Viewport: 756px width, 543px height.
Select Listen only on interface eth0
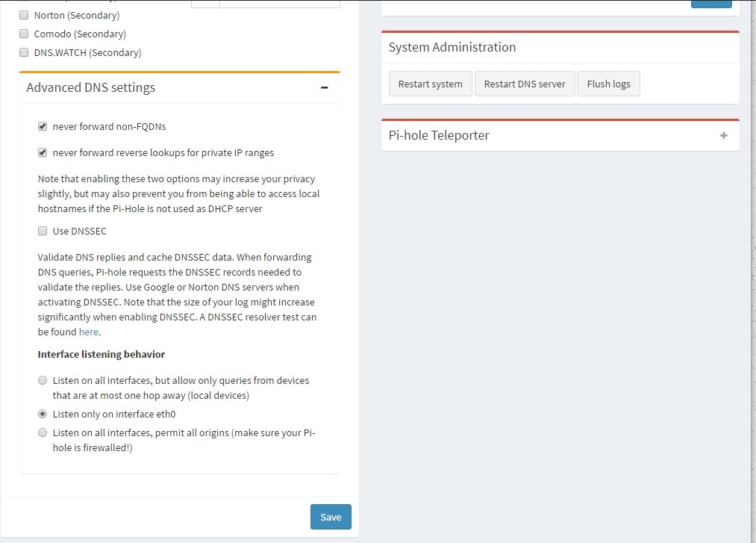(x=43, y=414)
